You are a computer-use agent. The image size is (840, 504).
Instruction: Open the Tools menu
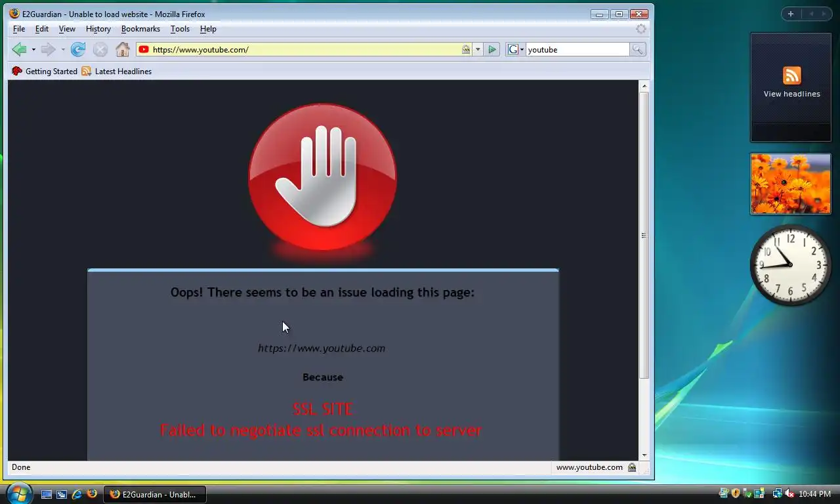point(180,29)
